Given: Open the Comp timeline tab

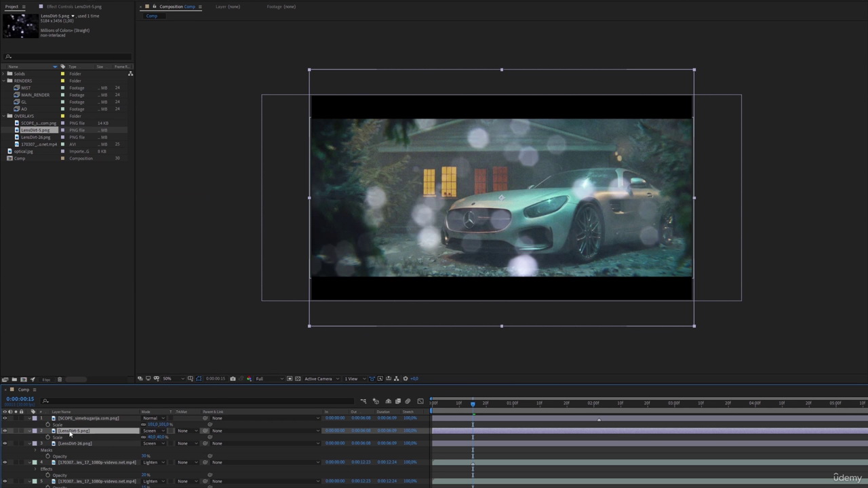Looking at the screenshot, I should (24, 390).
